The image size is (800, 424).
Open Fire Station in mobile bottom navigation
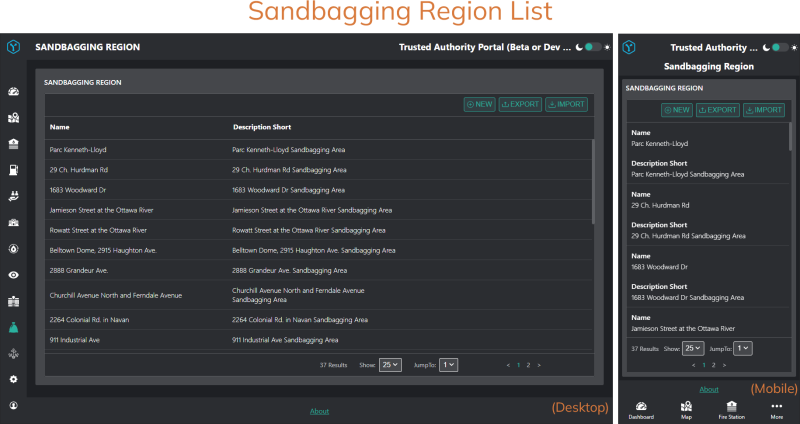point(732,410)
